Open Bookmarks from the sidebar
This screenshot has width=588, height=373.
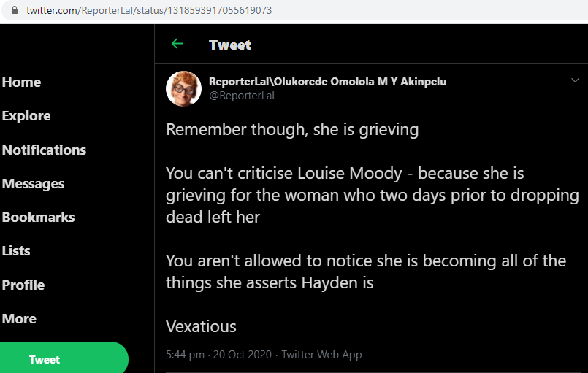[39, 218]
